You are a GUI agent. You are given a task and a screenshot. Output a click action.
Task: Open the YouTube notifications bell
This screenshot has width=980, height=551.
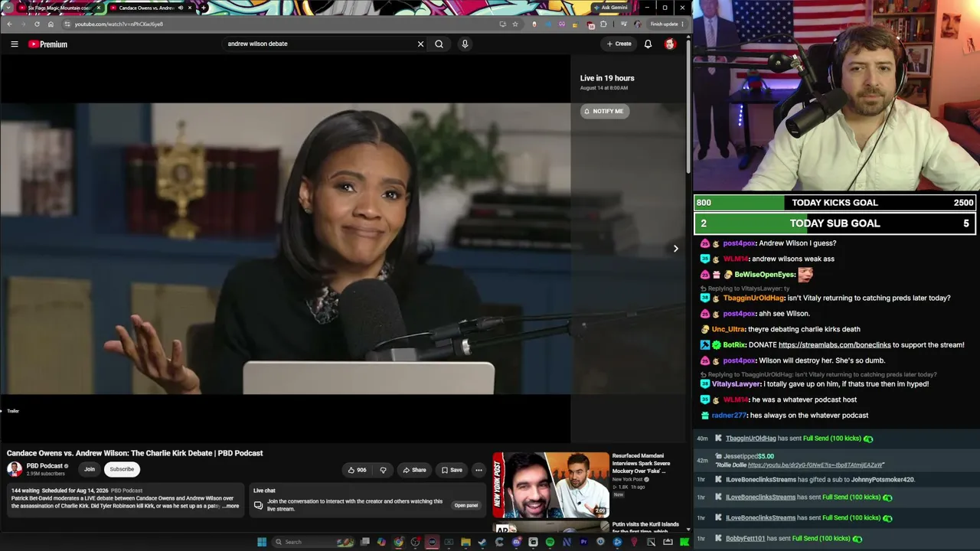[x=648, y=44]
